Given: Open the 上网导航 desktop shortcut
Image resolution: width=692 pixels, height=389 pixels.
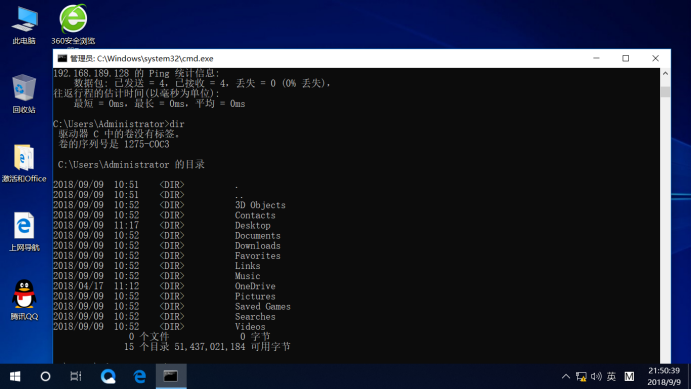Looking at the screenshot, I should coord(24,232).
